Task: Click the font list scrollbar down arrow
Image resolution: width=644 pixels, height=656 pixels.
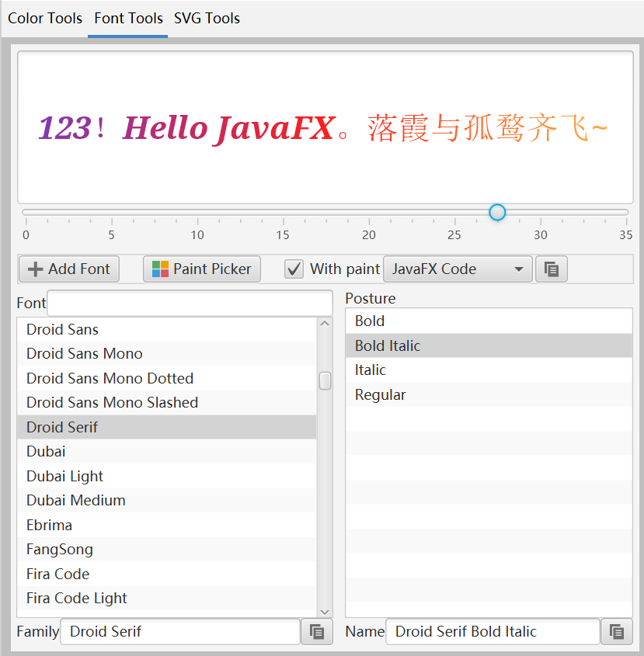Action: pos(325,612)
